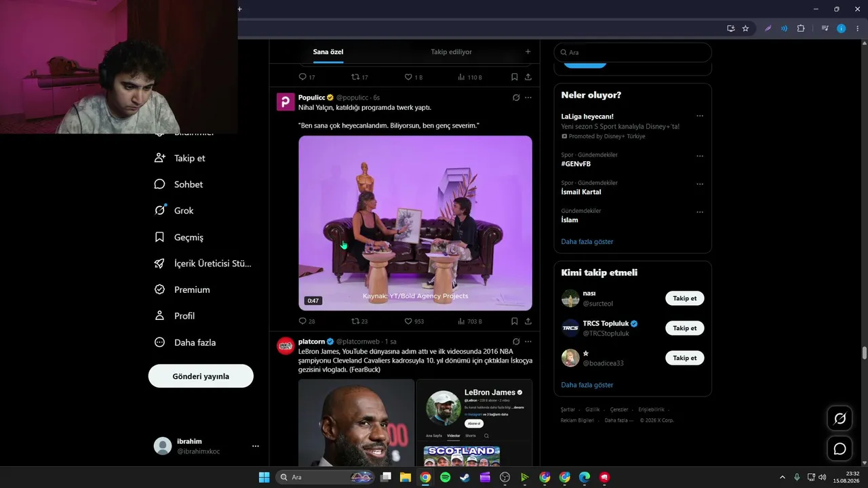The image size is (868, 488).
Task: Click the install app icon in address bar
Action: 730,28
